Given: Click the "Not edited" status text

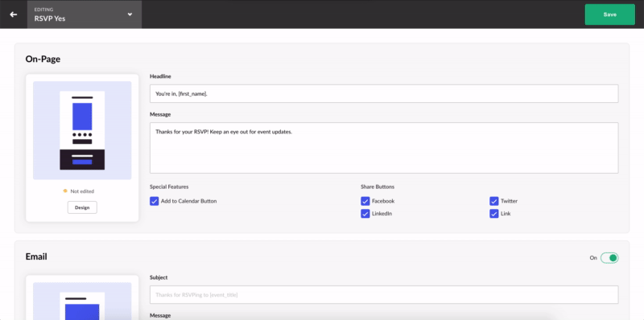Looking at the screenshot, I should pyautogui.click(x=82, y=191).
